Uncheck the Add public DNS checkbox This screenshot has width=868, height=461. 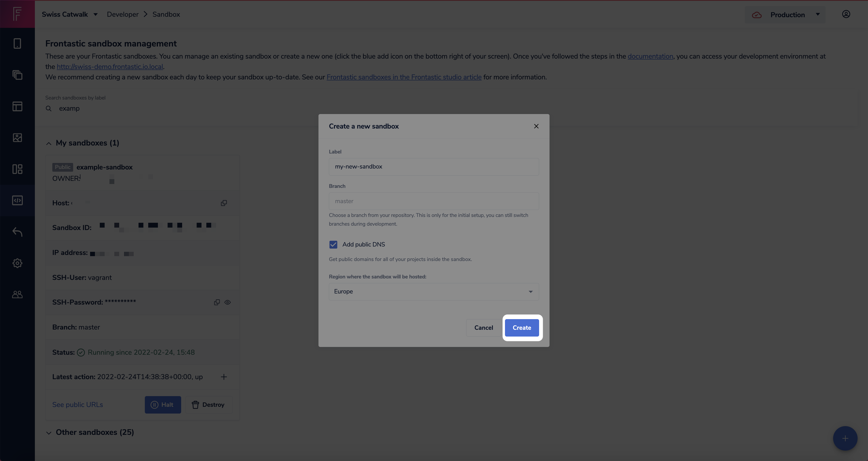click(x=333, y=245)
